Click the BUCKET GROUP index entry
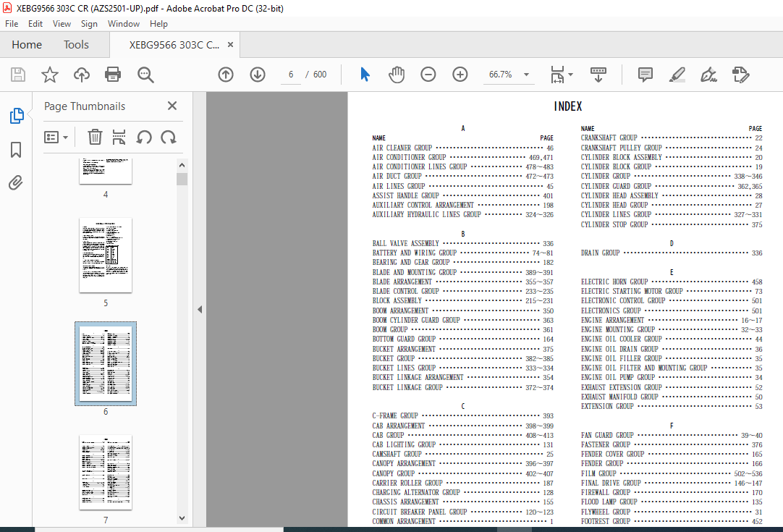This screenshot has height=532, width=783. pos(462,358)
